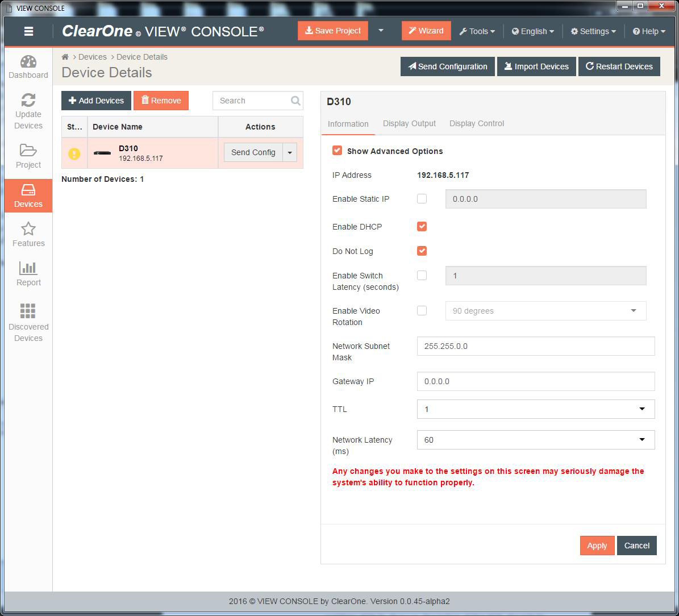Click Restart Devices button

[619, 66]
